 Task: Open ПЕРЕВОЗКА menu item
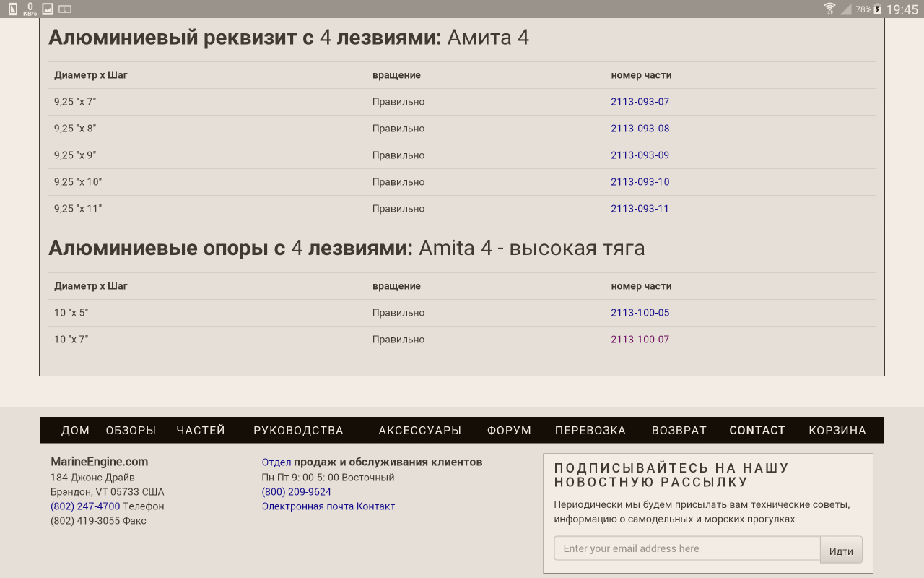pos(590,431)
